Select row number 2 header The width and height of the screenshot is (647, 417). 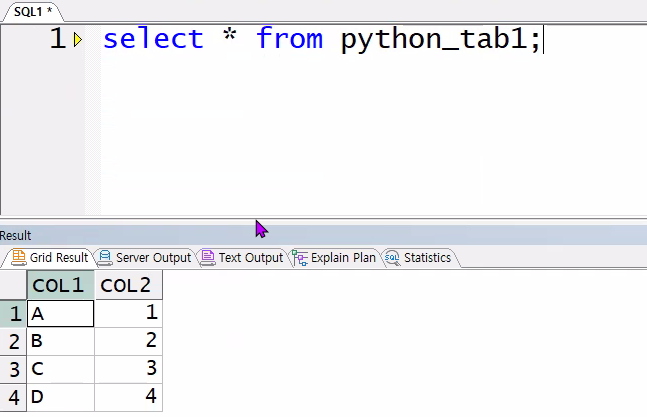point(13,342)
